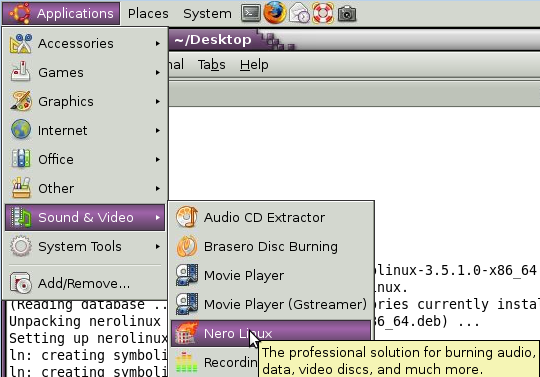Click the Sound Recorder equalizer icon

pyautogui.click(x=187, y=362)
